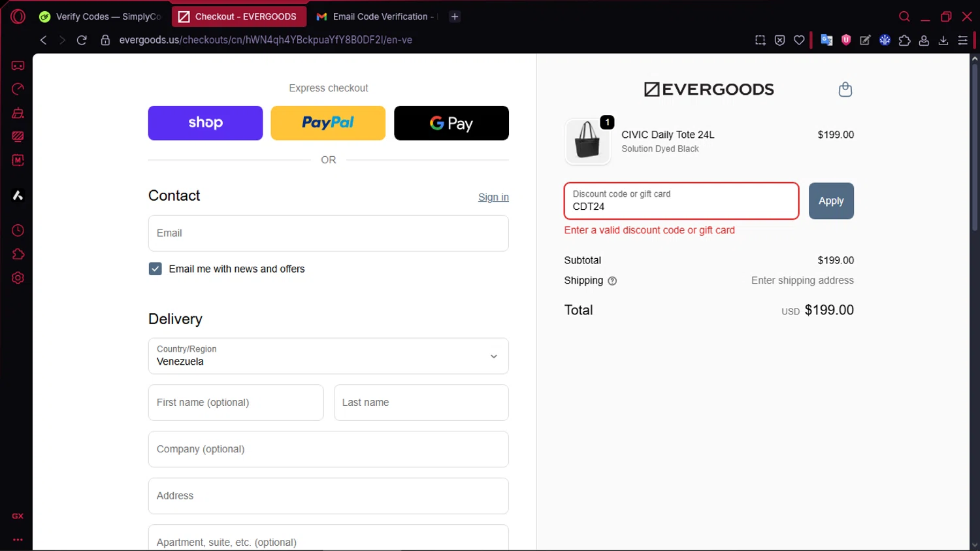Click the 'CIVIC Daily Tote 24L' product name
This screenshot has width=980, height=551.
668,135
